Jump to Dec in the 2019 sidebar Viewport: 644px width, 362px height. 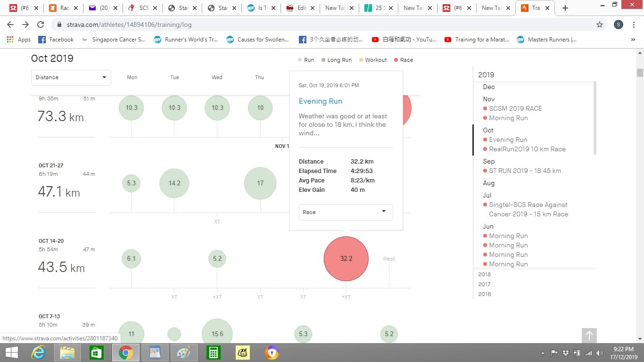click(489, 87)
